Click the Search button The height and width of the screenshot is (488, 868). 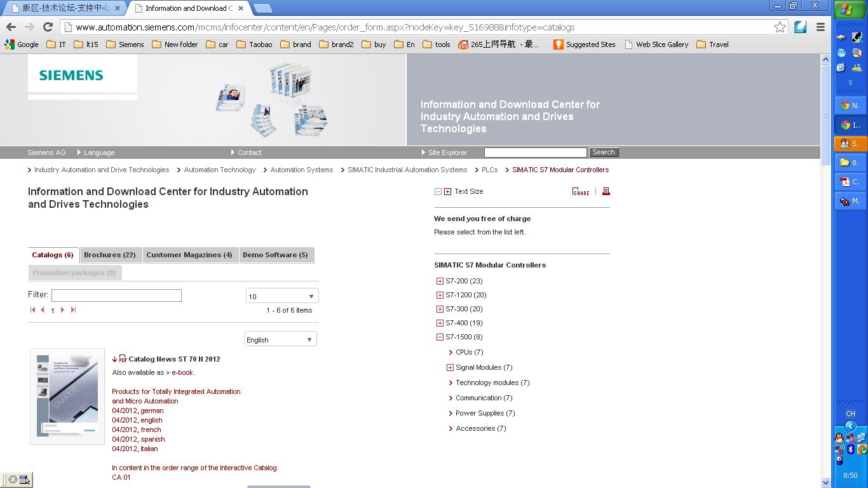[604, 152]
